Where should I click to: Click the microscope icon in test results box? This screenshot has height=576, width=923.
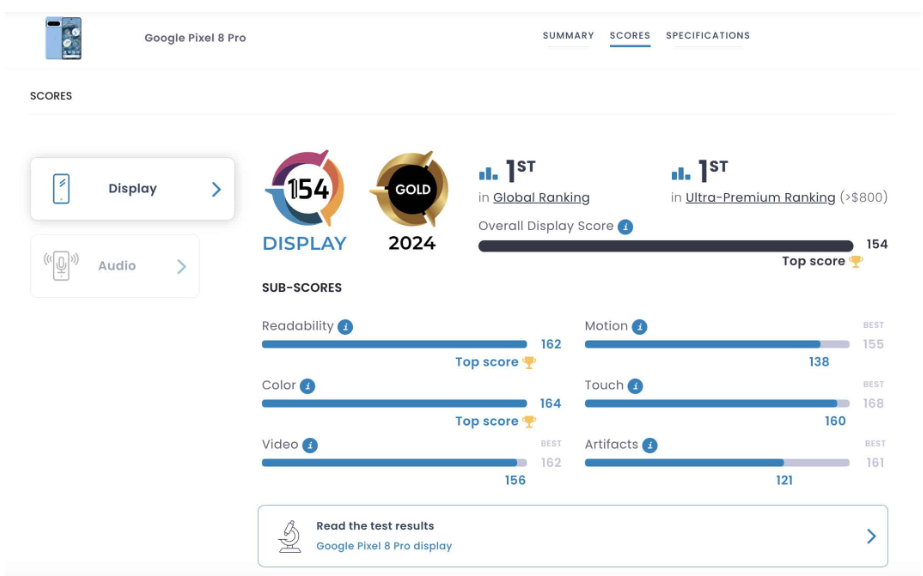tap(290, 536)
